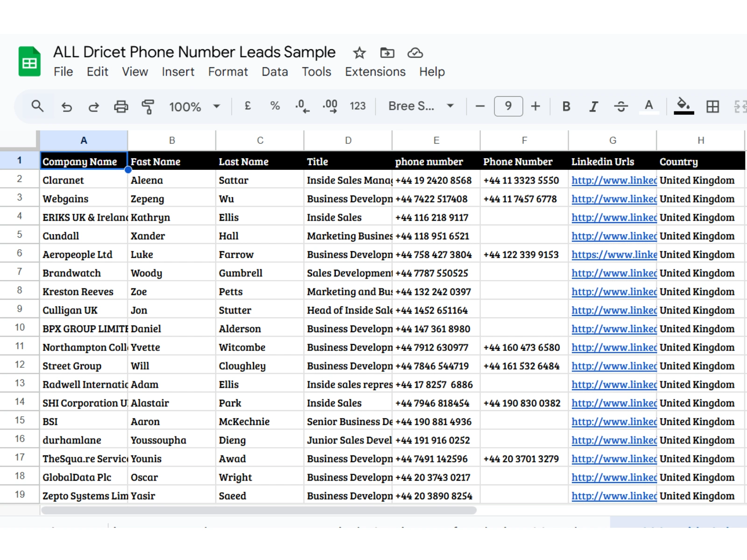Select column A header
Screen dimensions: 747x560
[x=84, y=140]
